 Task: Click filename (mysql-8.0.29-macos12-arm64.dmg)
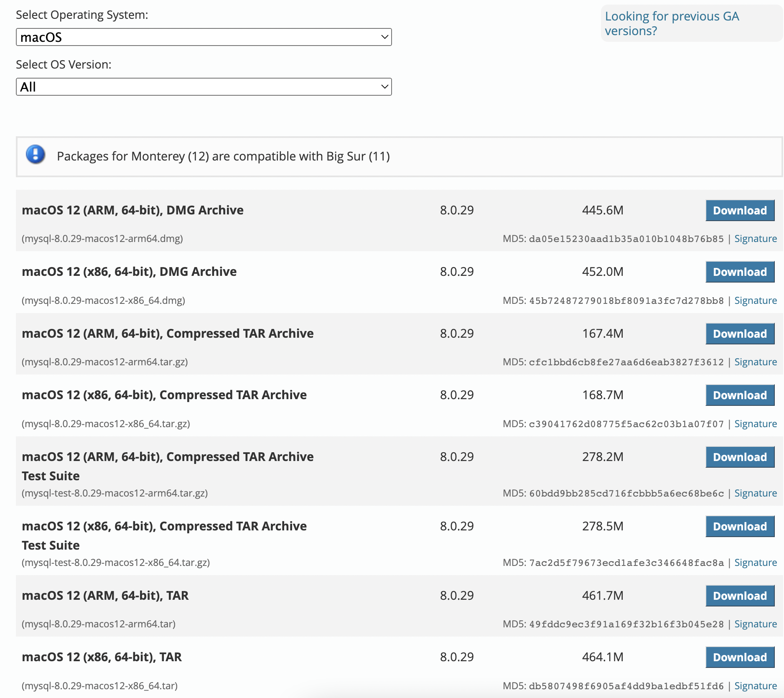(102, 239)
